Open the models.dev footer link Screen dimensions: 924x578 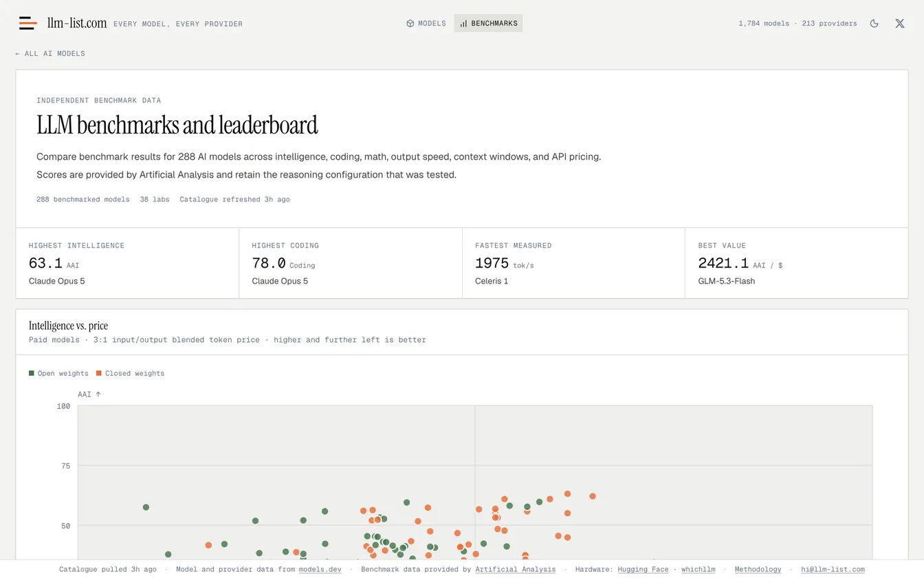320,570
